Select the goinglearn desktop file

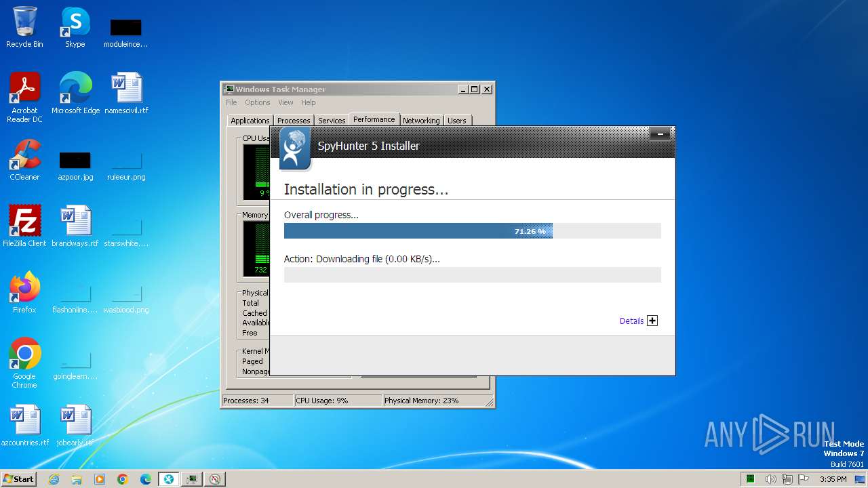tap(75, 365)
